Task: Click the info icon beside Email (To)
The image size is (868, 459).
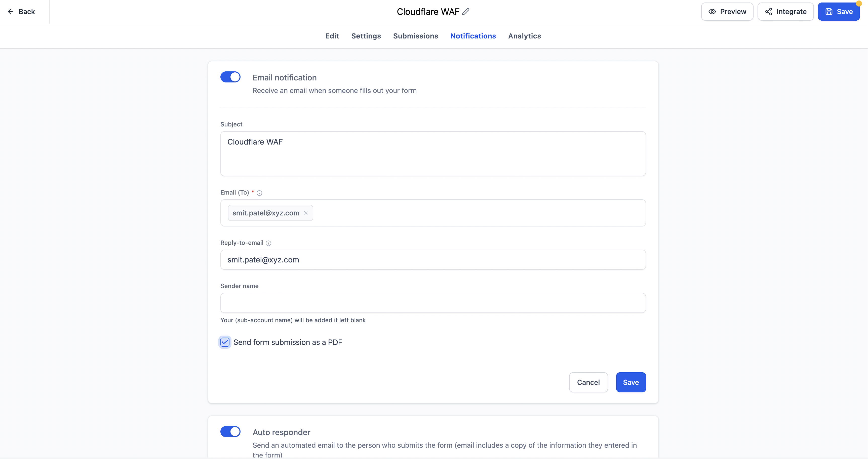Action: tap(259, 193)
